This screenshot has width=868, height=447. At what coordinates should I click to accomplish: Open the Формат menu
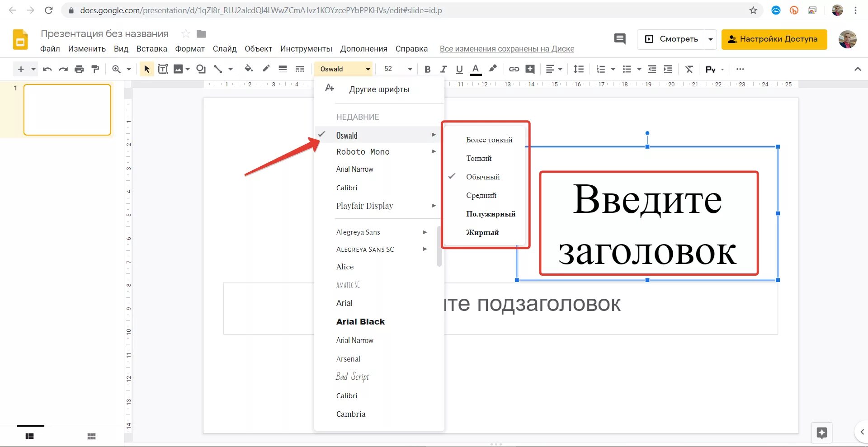tap(190, 49)
